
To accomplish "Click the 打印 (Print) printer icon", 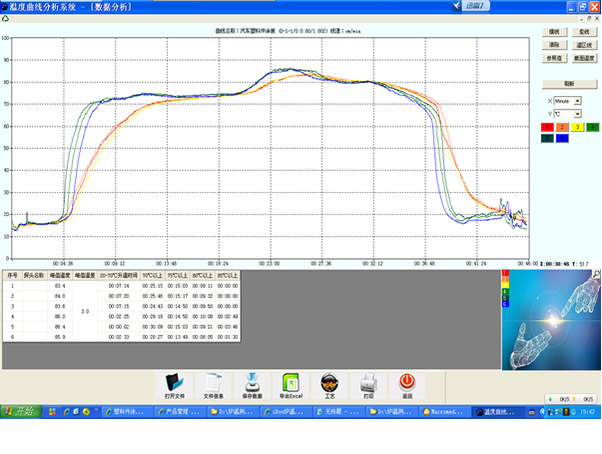I will [368, 383].
